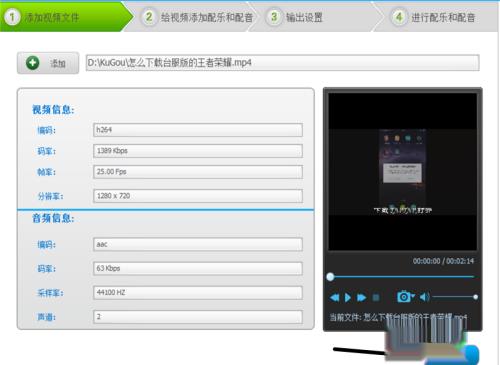Click the 视频信息 section heading
The height and width of the screenshot is (365, 500).
point(53,109)
